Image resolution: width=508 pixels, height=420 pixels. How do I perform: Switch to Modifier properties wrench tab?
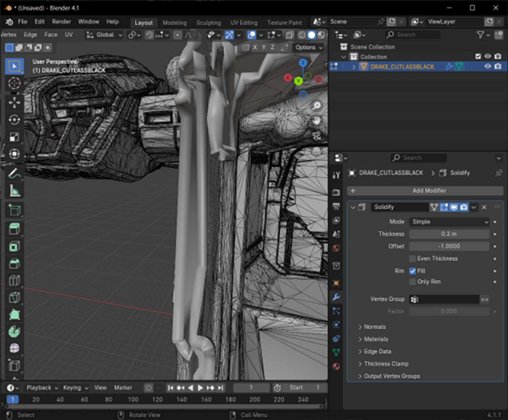pos(336,297)
